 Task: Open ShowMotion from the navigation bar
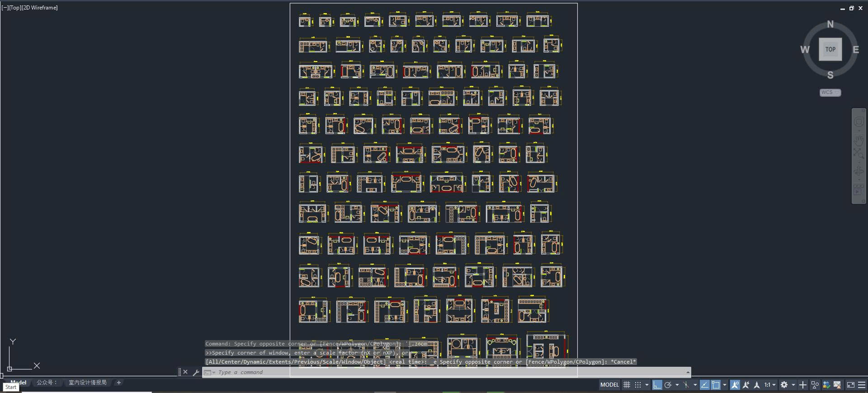point(859,189)
